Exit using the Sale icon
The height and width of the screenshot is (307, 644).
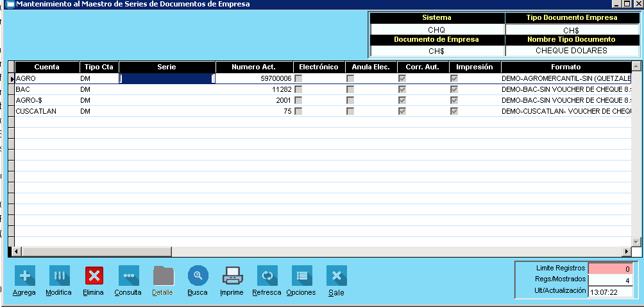point(336,276)
